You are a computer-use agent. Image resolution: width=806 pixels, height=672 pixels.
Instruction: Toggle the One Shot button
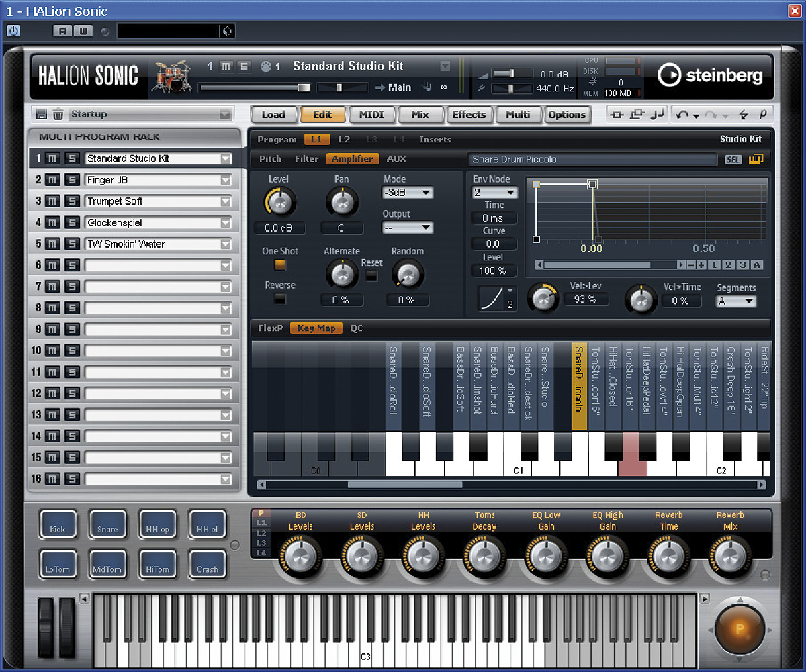(x=279, y=265)
